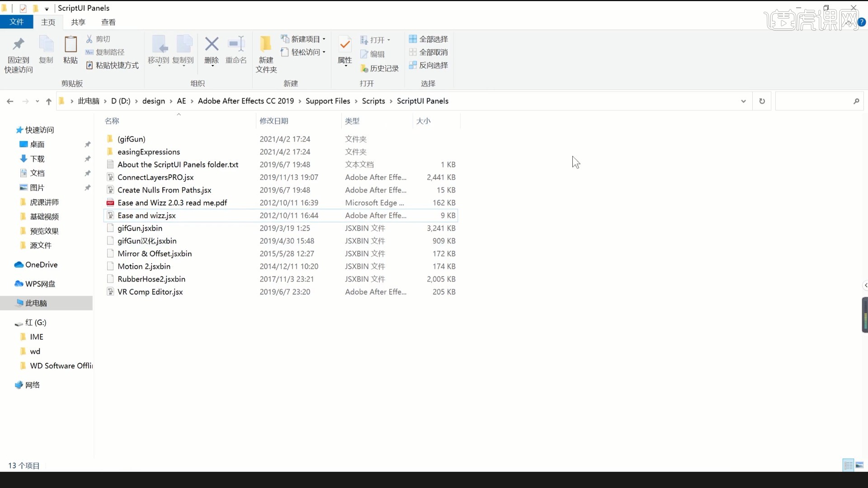The height and width of the screenshot is (488, 868).
Task: Open the Properties dropdown arrow
Action: pos(345,66)
